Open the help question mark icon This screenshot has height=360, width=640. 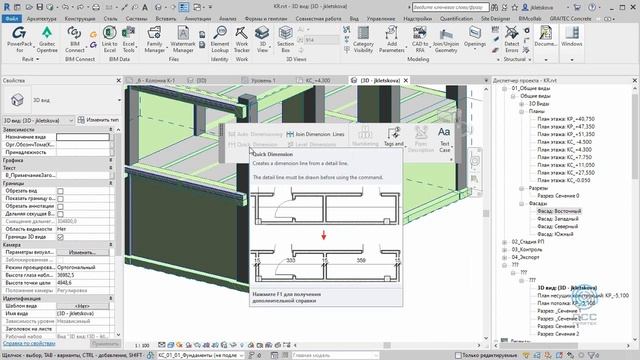pyautogui.click(x=592, y=7)
